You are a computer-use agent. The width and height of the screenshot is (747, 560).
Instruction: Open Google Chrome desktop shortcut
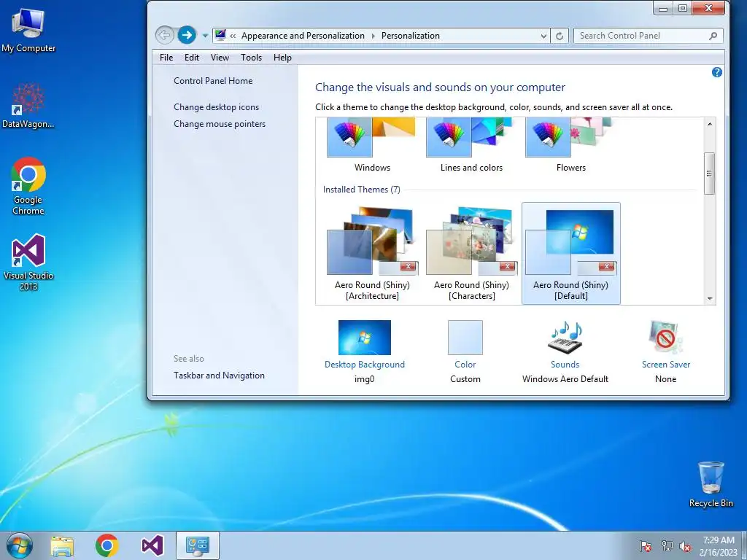[x=28, y=186]
